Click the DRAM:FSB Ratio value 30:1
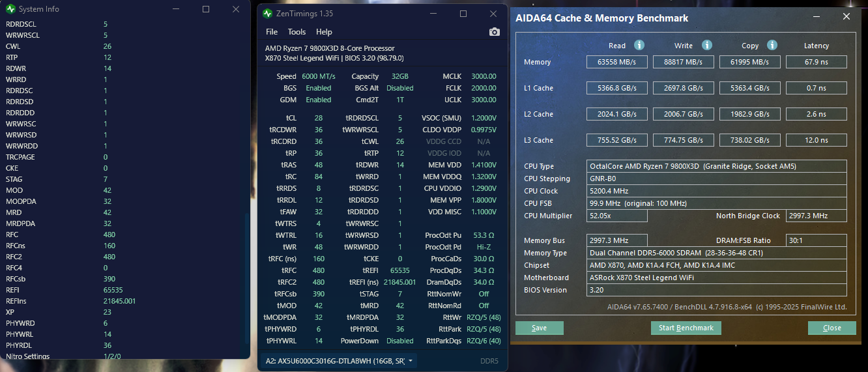868x372 pixels. coord(817,240)
